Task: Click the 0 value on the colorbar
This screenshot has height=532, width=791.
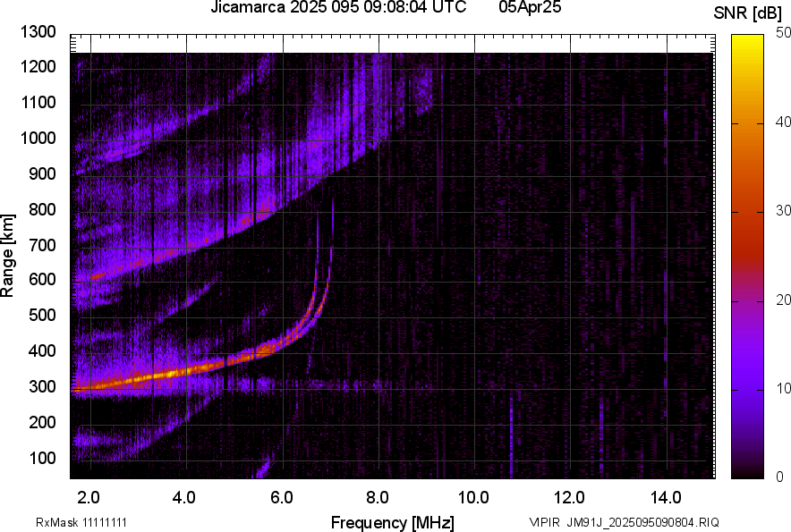Action: [x=780, y=477]
